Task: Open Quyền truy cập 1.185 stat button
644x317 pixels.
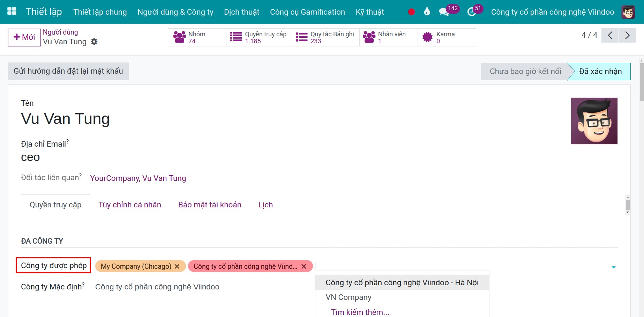Action: pyautogui.click(x=259, y=37)
